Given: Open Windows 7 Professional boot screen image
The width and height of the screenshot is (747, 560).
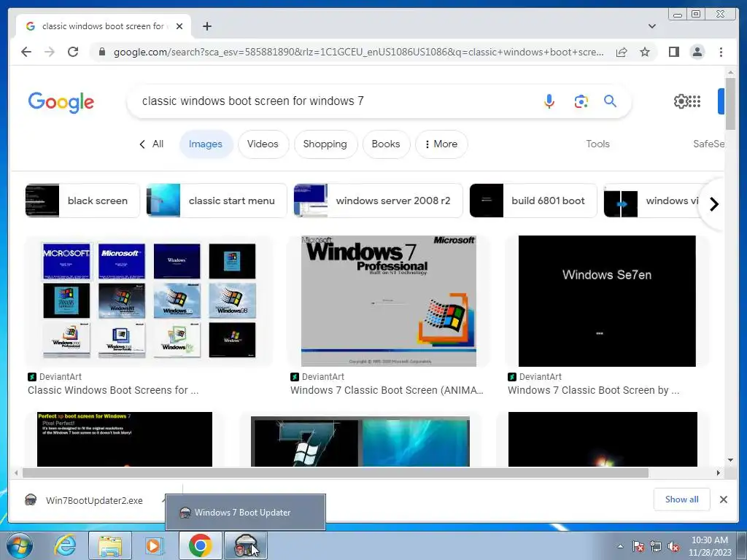Looking at the screenshot, I should pos(388,301).
